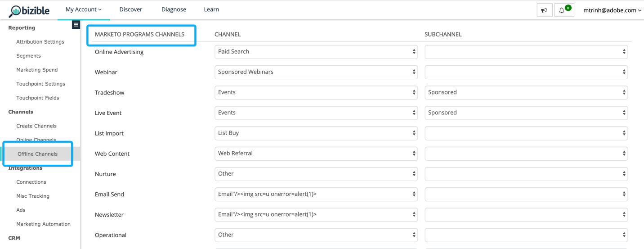This screenshot has height=249, width=644.
Task: Navigate to Marketing Spend
Action: pos(37,70)
